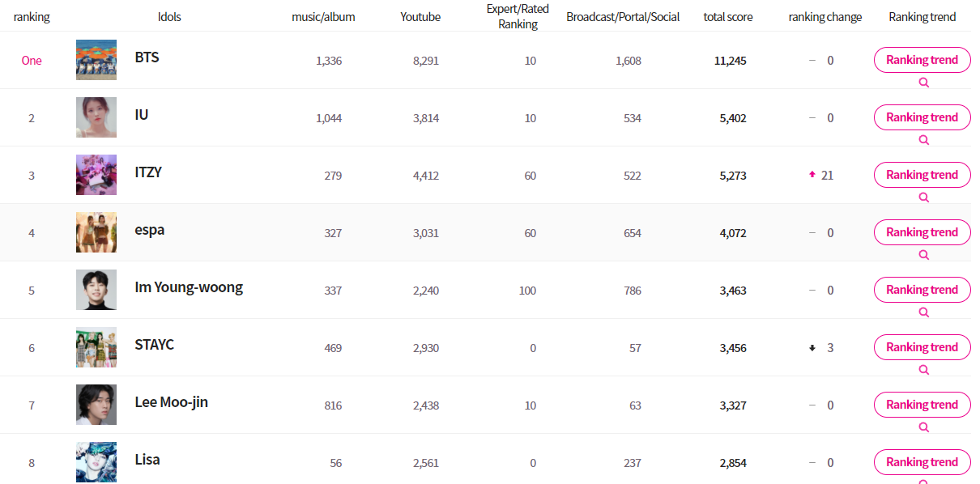Screen dimensions: 980x484
Task: Show Ranking trend for Lee Moo-jin
Action: (x=922, y=405)
